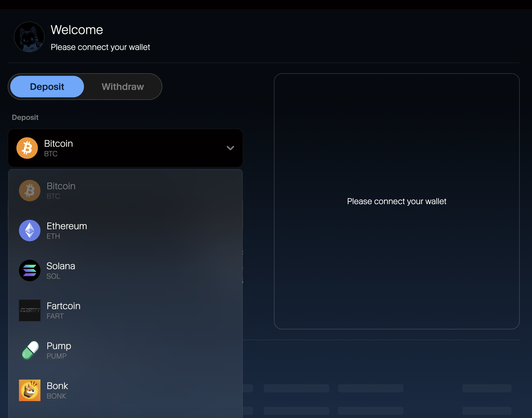The image size is (532, 418).
Task: Choose Bonk BONK token entry
Action: tap(57, 390)
